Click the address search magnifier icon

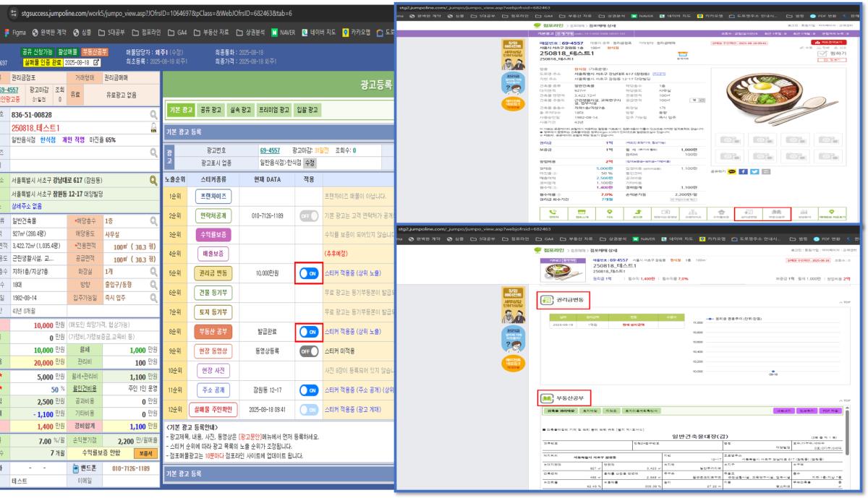click(x=153, y=179)
